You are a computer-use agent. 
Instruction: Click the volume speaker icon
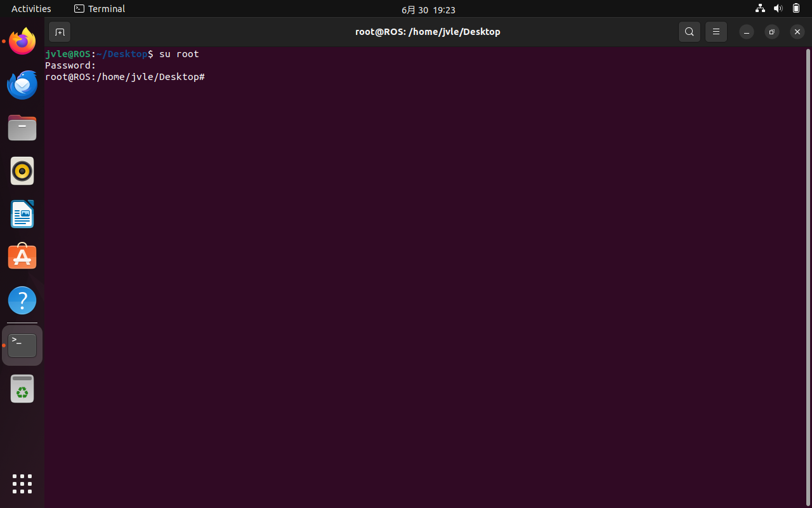pyautogui.click(x=778, y=9)
